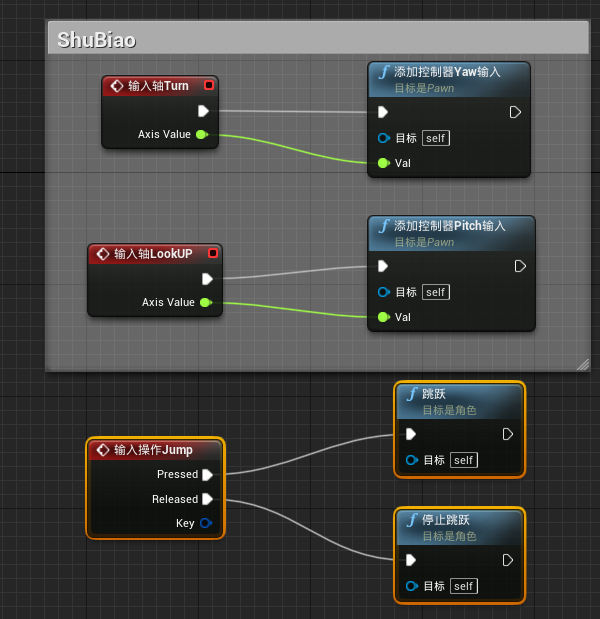Select the 停止跳跃 function node header

tap(459, 528)
